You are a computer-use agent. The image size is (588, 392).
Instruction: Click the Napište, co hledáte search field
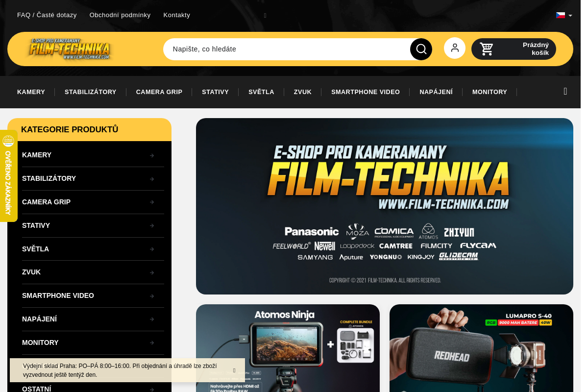(287, 49)
